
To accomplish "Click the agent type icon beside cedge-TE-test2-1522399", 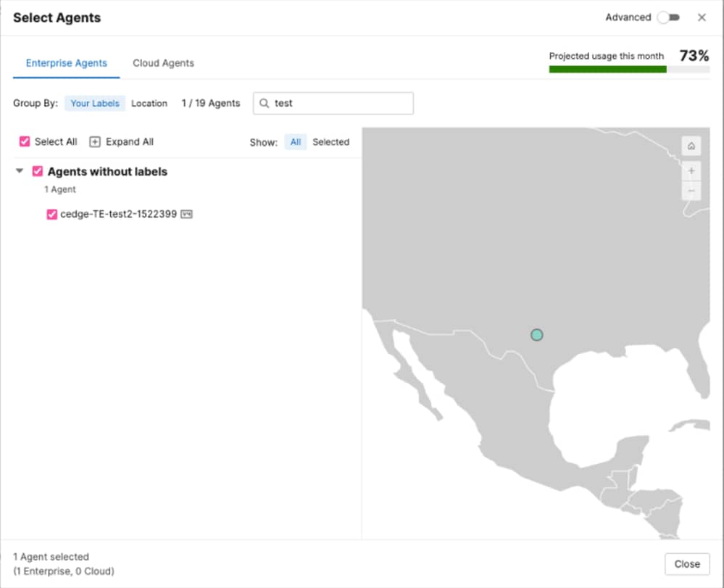I will [186, 215].
